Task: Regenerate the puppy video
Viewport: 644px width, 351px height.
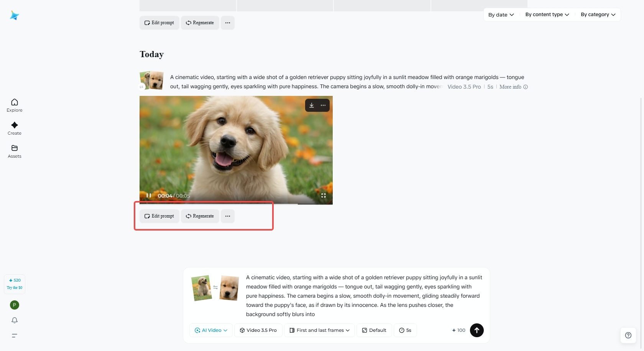Action: 199,216
